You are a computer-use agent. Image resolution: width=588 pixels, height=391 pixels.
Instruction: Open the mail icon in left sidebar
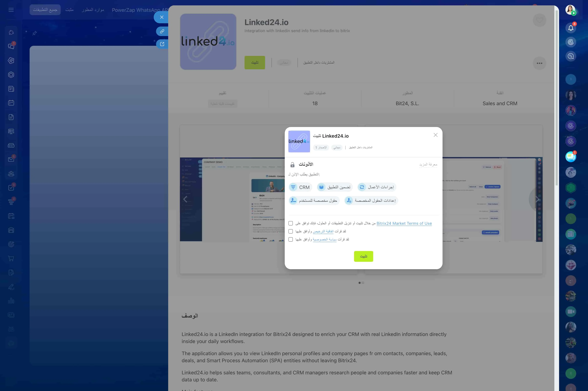11,159
